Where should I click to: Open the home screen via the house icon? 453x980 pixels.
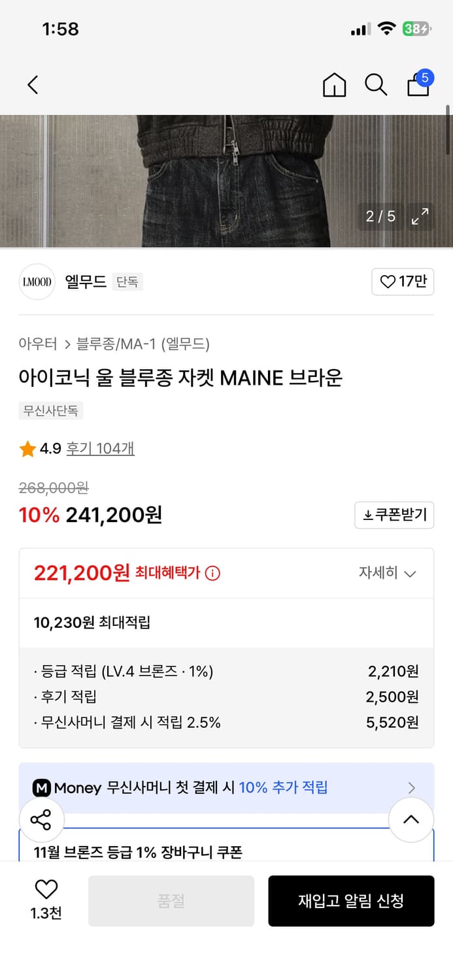pos(334,85)
